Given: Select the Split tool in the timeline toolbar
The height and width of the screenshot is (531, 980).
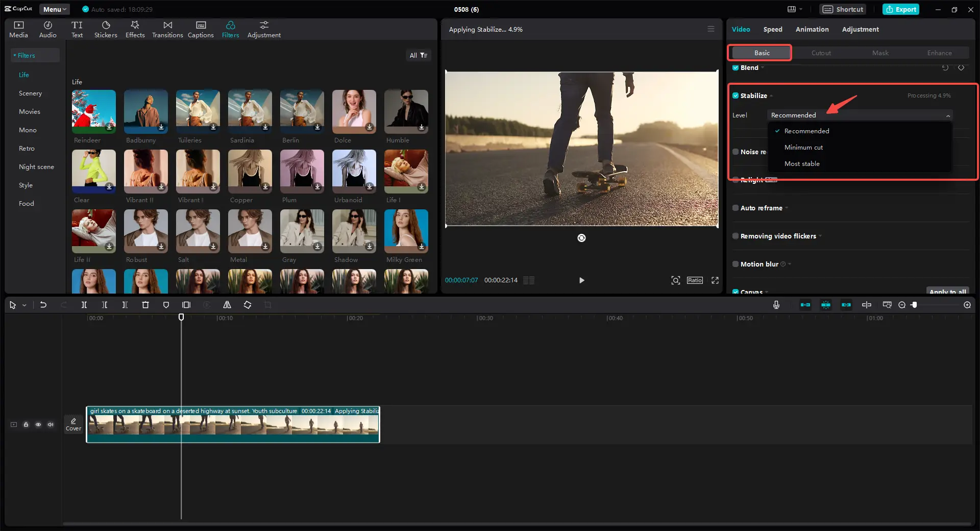Looking at the screenshot, I should pos(84,305).
